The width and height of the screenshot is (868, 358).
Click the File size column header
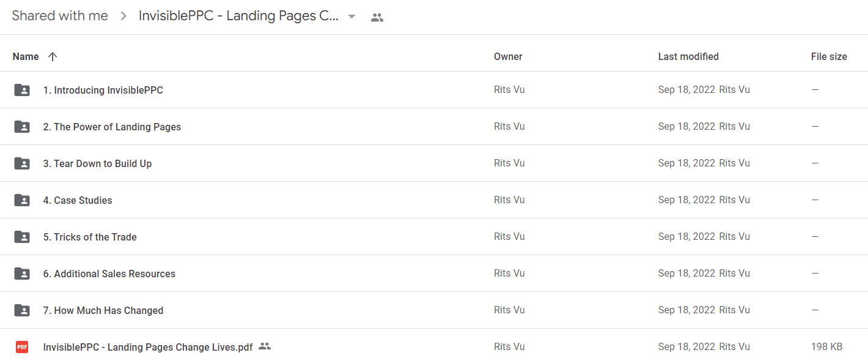(829, 56)
